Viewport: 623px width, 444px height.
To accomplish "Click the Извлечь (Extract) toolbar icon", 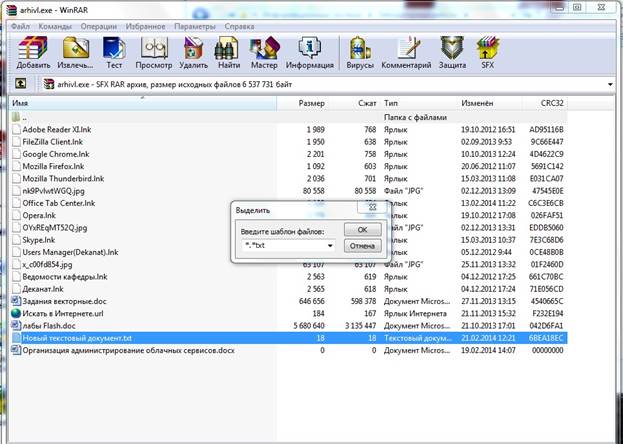I will click(x=75, y=48).
